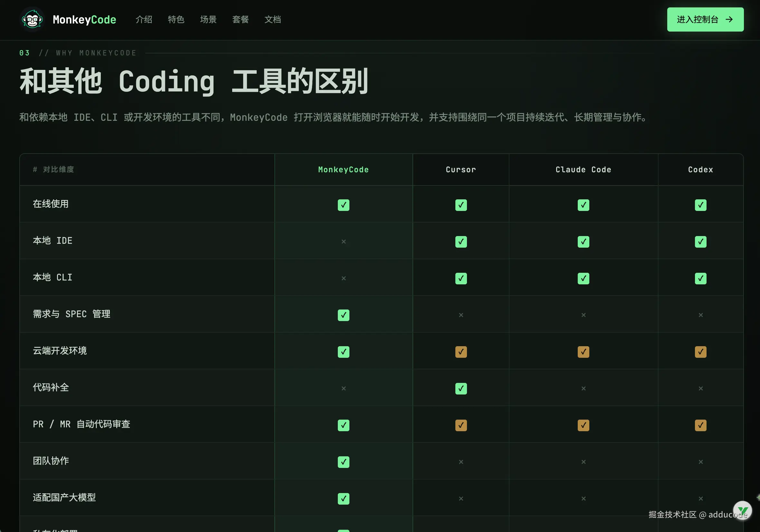The height and width of the screenshot is (532, 760).
Task: Click the Cursor cross mark for 适配国产大模型
Action: [461, 499]
